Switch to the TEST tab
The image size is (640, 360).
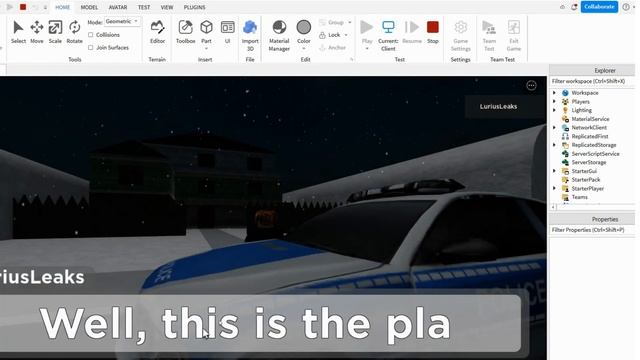144,7
